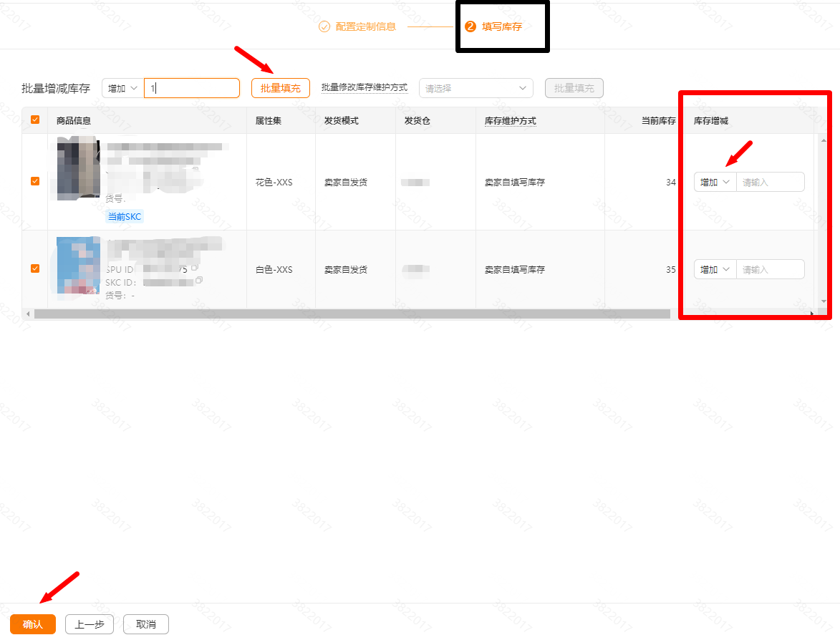840x640 pixels.
Task: Click the numbered ② icon on 填写库存 step
Action: click(471, 26)
